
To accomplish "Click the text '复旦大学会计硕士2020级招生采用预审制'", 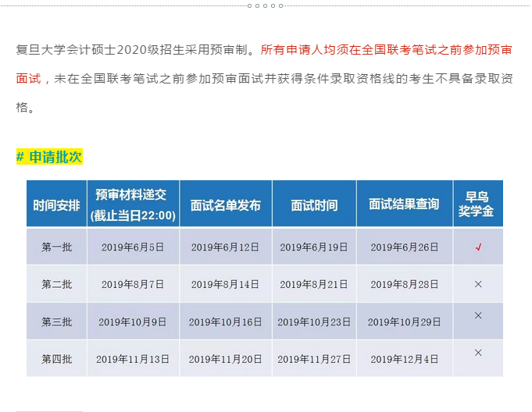I will coord(132,50).
